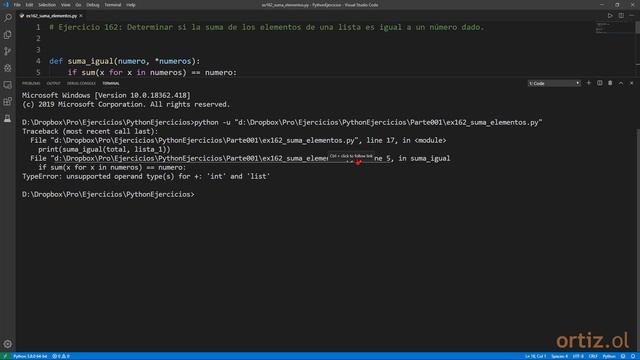Open the Debug view in activity bar
This screenshot has height=360, width=640.
(7, 68)
